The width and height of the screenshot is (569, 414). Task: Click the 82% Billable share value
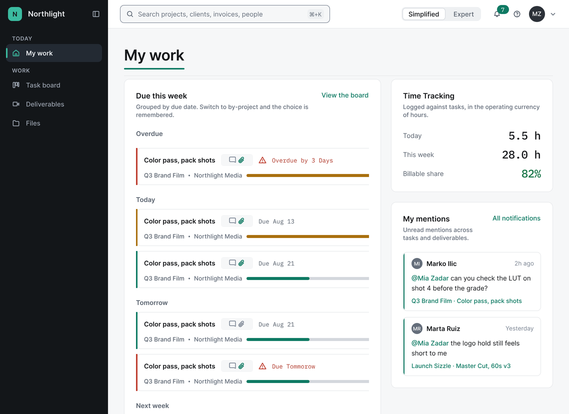(x=531, y=174)
